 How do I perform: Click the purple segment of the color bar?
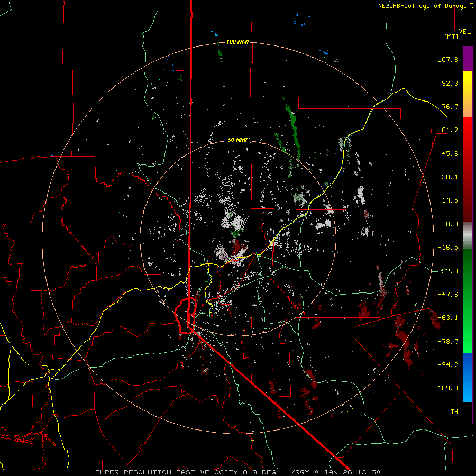[467, 59]
